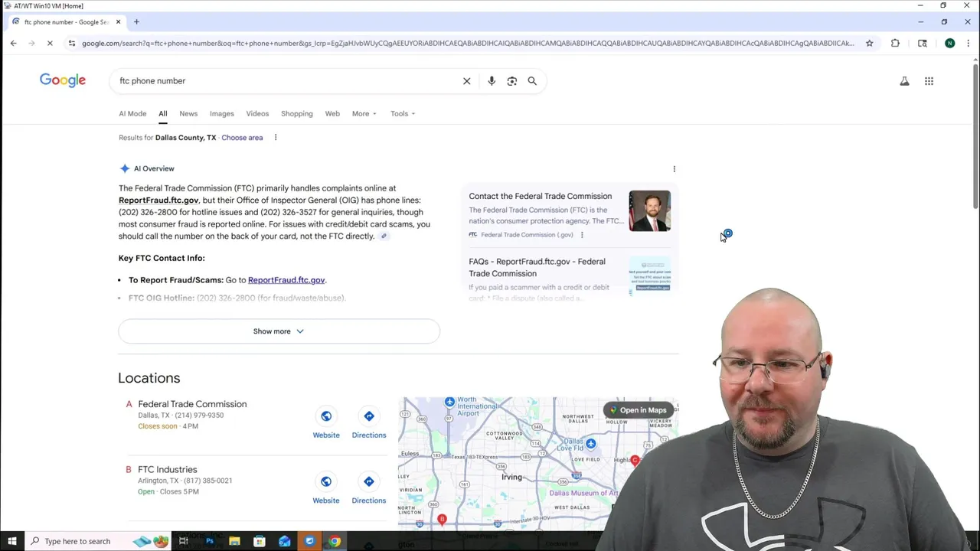The image size is (980, 551).
Task: Open Google Lens page search icon
Action: pos(923,43)
